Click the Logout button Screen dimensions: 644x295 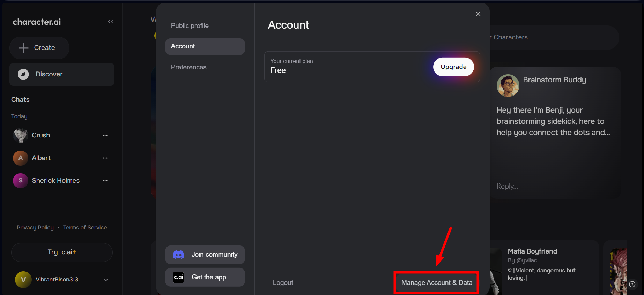point(283,283)
